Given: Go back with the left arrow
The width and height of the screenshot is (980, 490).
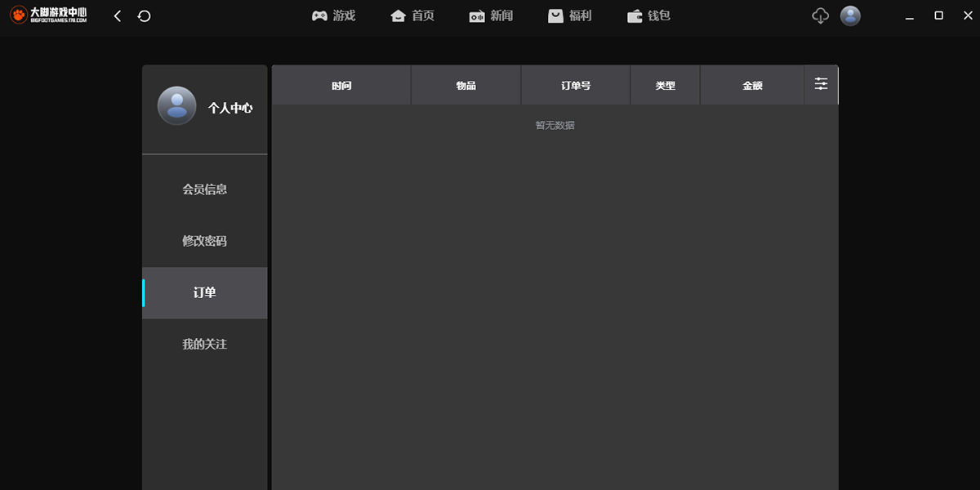Looking at the screenshot, I should click(118, 16).
